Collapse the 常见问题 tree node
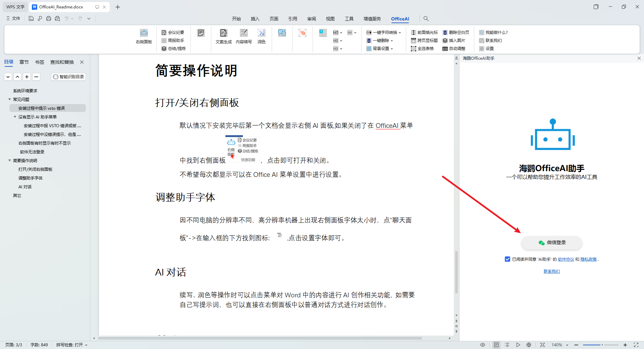 (10, 99)
